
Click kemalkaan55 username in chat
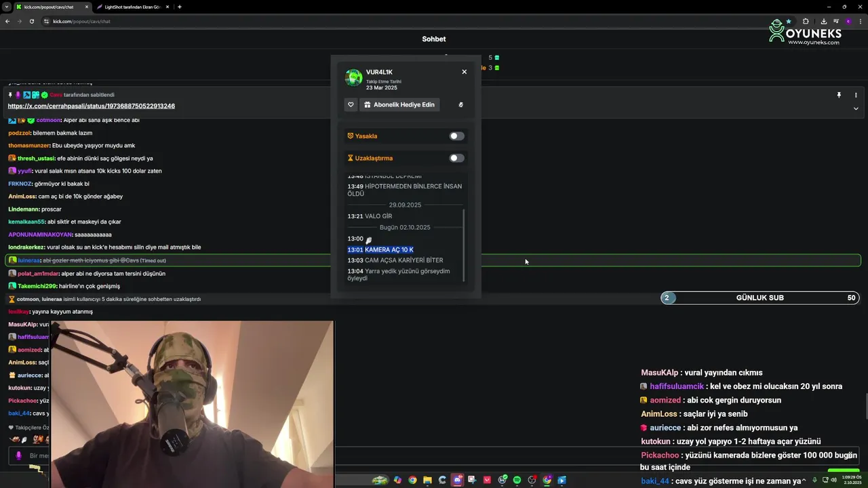tap(26, 222)
